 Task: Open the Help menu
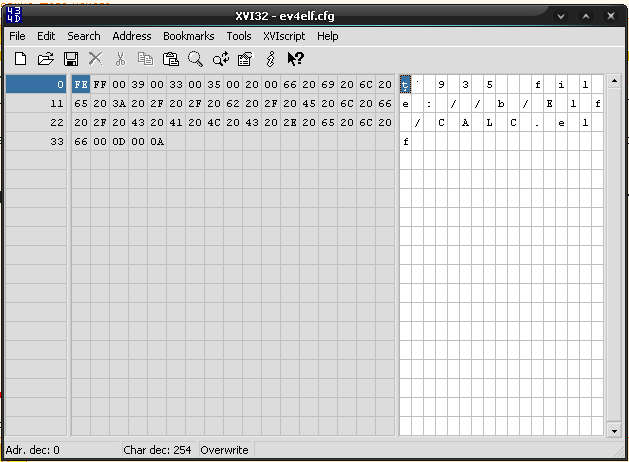tap(328, 36)
